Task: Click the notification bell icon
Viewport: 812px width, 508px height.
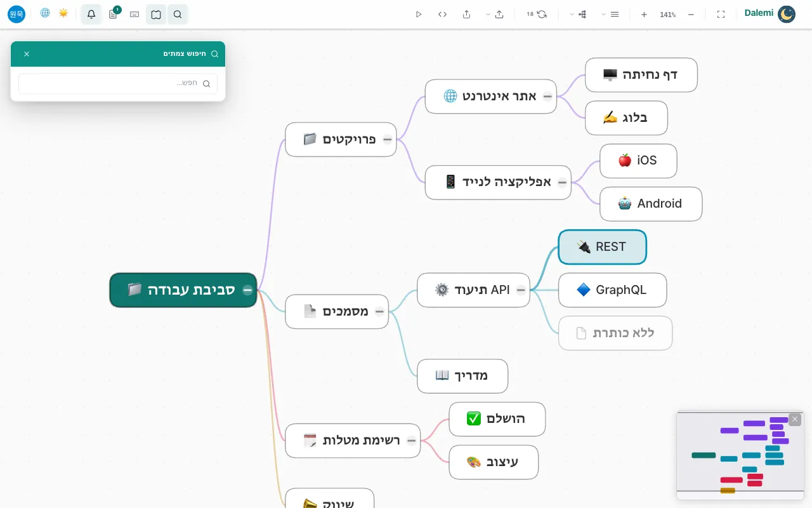Action: [x=91, y=14]
